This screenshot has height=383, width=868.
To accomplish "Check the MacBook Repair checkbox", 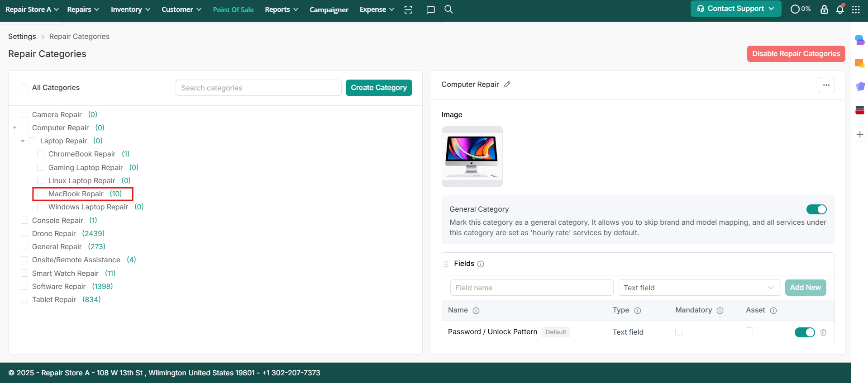I will click(x=41, y=194).
